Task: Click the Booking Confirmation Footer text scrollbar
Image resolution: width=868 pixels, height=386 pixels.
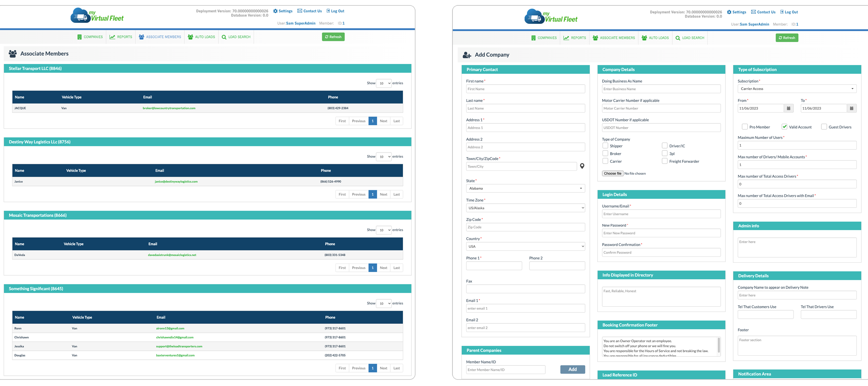Action: [718, 345]
